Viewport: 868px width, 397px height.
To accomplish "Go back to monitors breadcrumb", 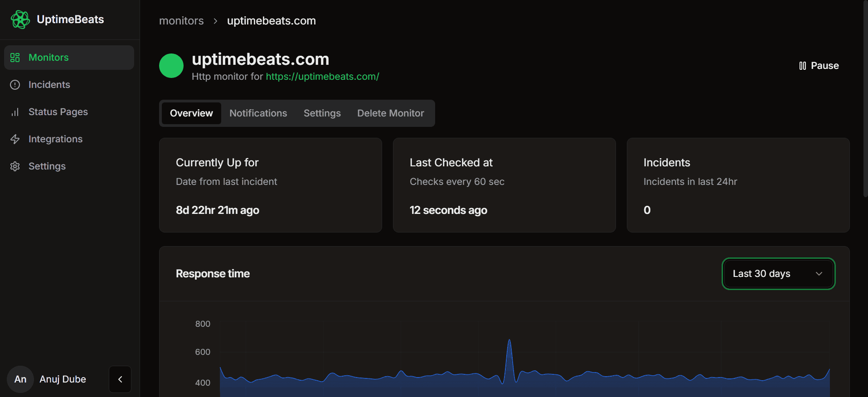I will click(x=181, y=21).
